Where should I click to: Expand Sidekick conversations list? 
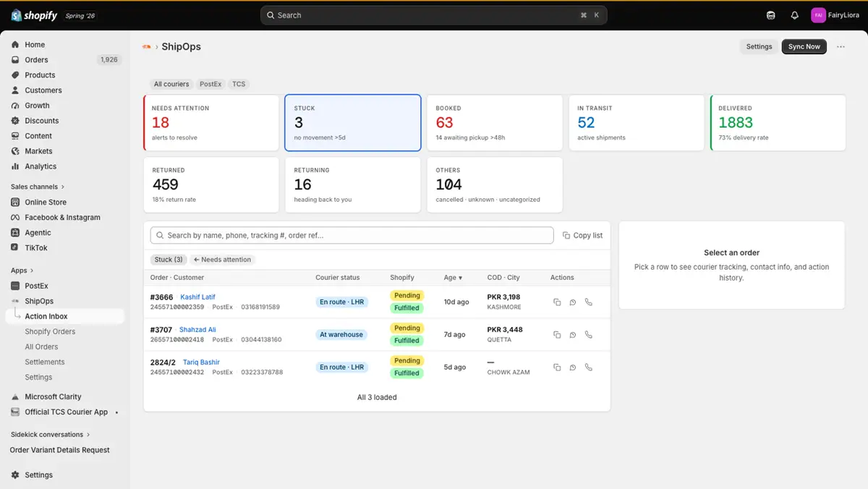coord(51,435)
